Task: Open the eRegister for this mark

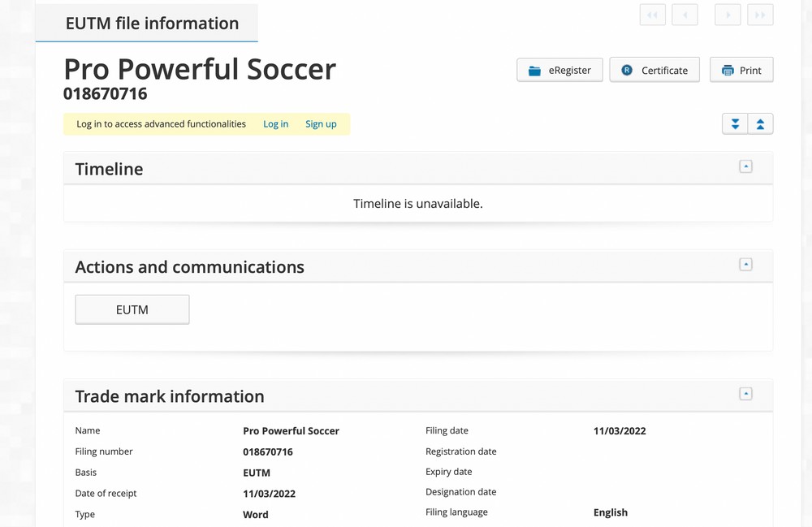Action: point(559,71)
